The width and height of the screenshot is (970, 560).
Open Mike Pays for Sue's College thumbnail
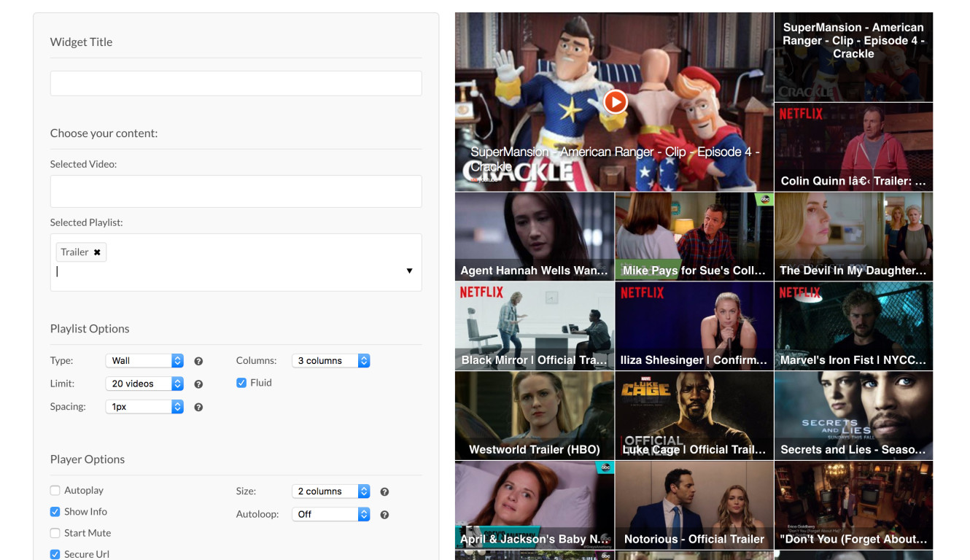click(694, 236)
